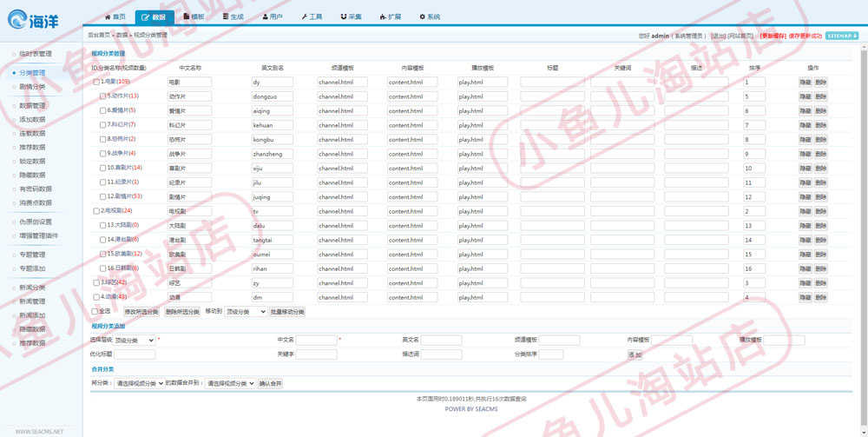Open 临时表管理 in the sidebar
Viewport: 868px width, 437px height.
(x=36, y=54)
